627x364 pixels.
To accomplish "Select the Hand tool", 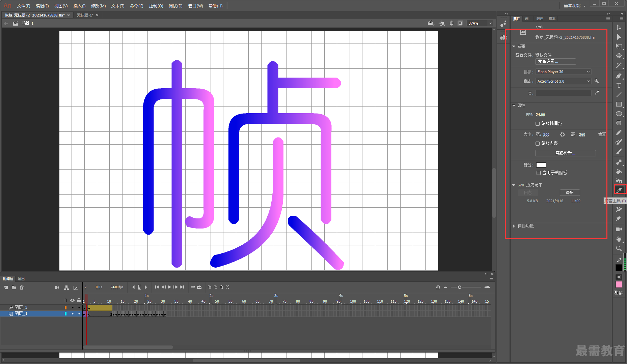I will (x=619, y=239).
